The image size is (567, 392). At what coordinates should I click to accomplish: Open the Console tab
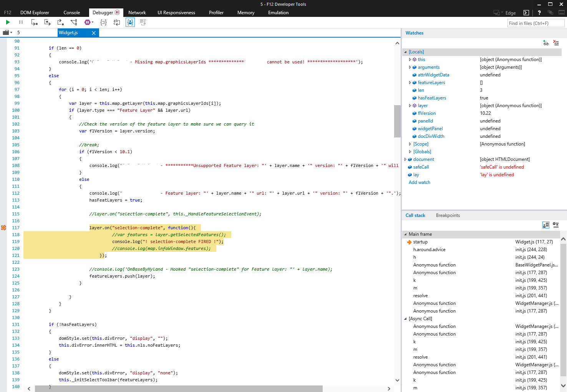[72, 13]
